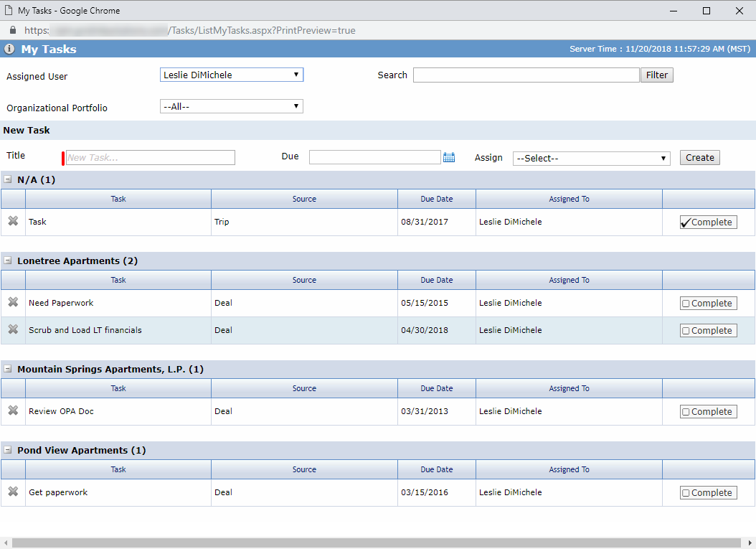Click the Create button for new task

(699, 157)
